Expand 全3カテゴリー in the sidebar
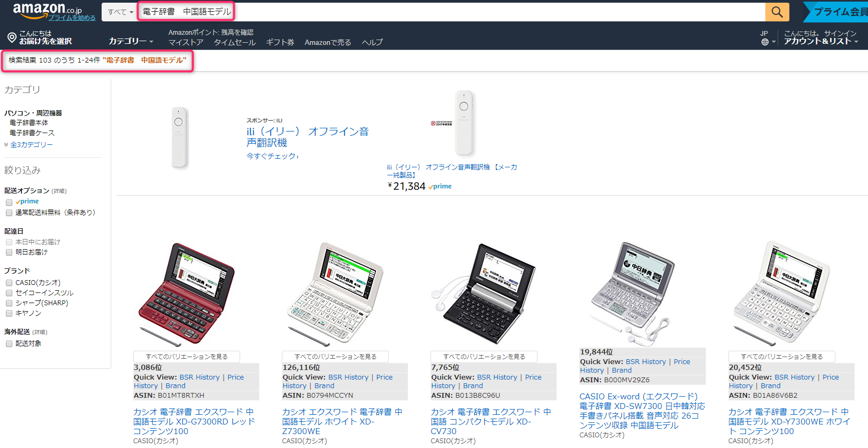The image size is (868, 448). pos(31,145)
